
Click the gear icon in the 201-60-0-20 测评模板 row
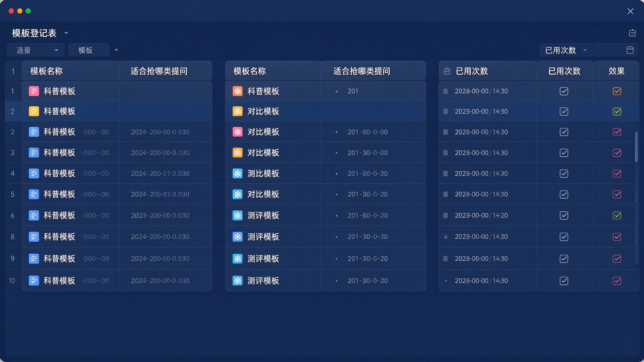point(238,215)
